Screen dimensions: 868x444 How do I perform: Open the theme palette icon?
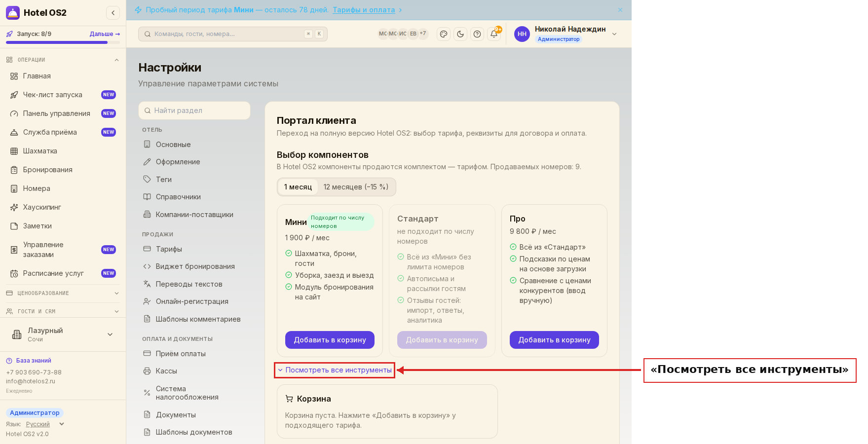click(x=444, y=34)
